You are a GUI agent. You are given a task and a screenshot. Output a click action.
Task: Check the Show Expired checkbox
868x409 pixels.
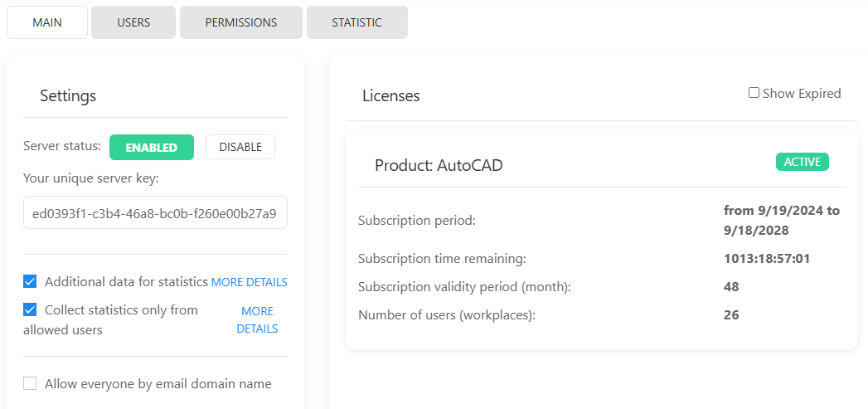tap(754, 93)
